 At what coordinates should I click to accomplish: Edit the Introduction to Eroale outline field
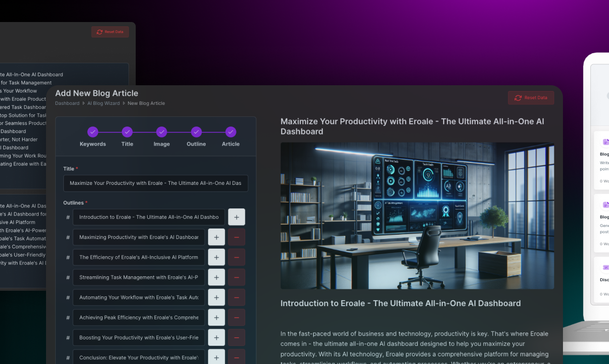(149, 217)
